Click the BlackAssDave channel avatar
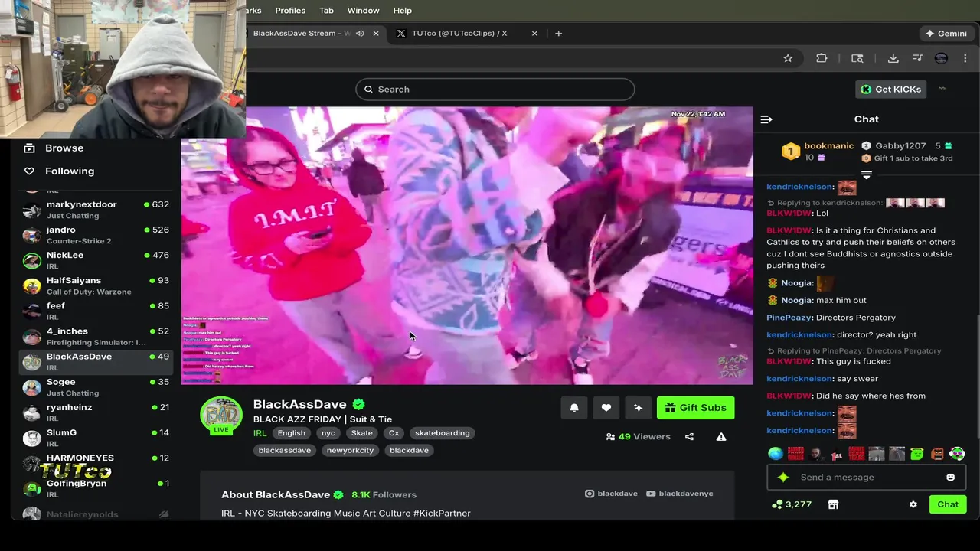Screen dimensions: 980x551 click(x=221, y=416)
